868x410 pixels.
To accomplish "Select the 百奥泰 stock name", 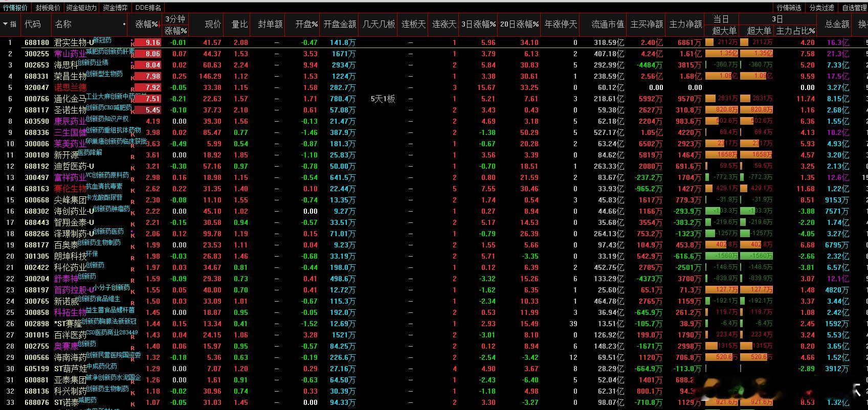I will 66,245.
